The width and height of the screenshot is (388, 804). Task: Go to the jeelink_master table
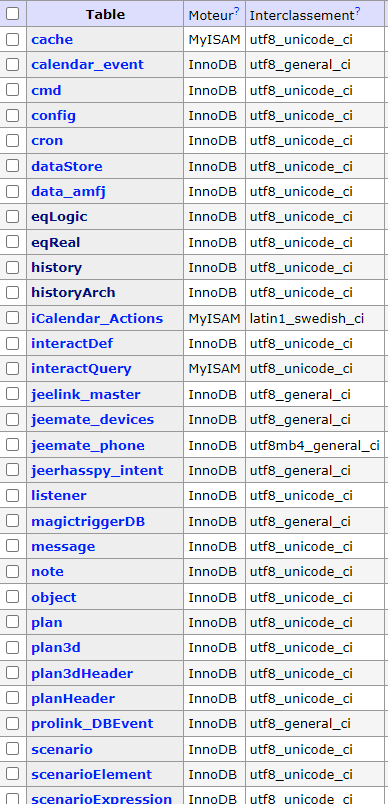point(86,395)
